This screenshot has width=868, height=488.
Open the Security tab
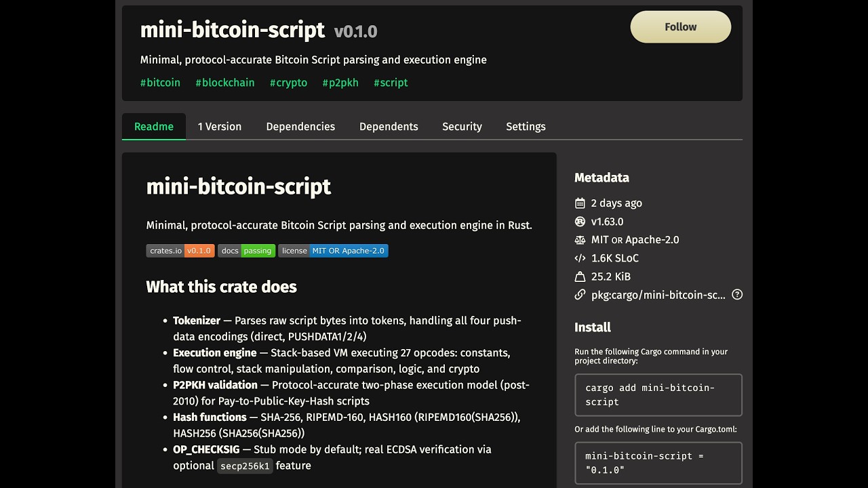point(462,127)
